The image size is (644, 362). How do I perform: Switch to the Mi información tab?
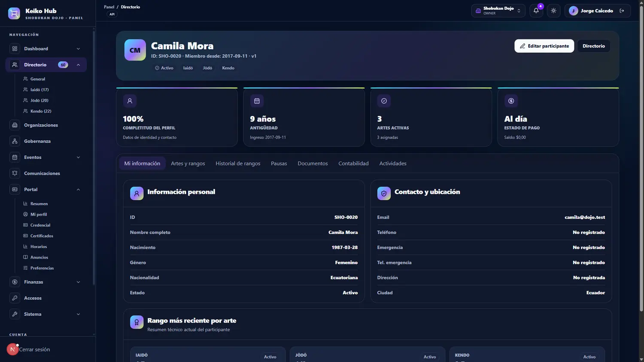pyautogui.click(x=142, y=163)
